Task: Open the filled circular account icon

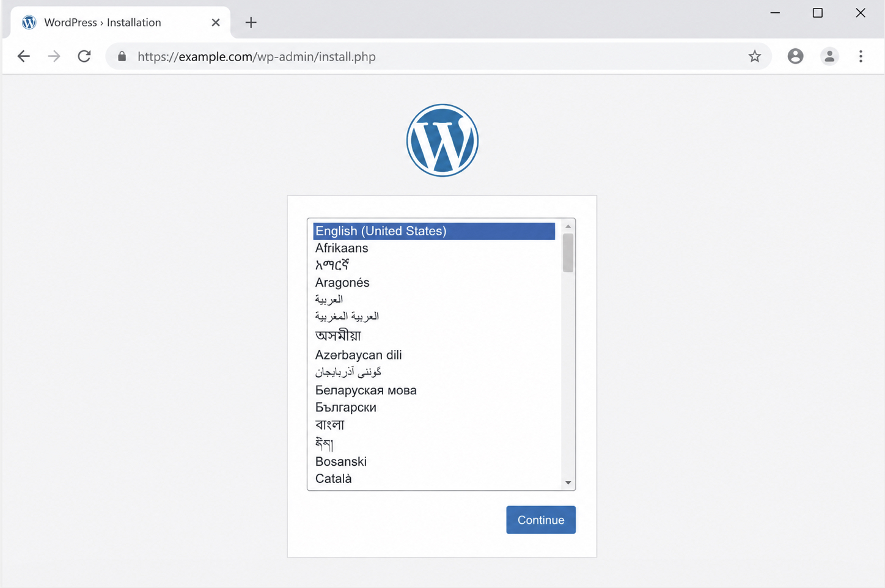Action: click(x=795, y=56)
